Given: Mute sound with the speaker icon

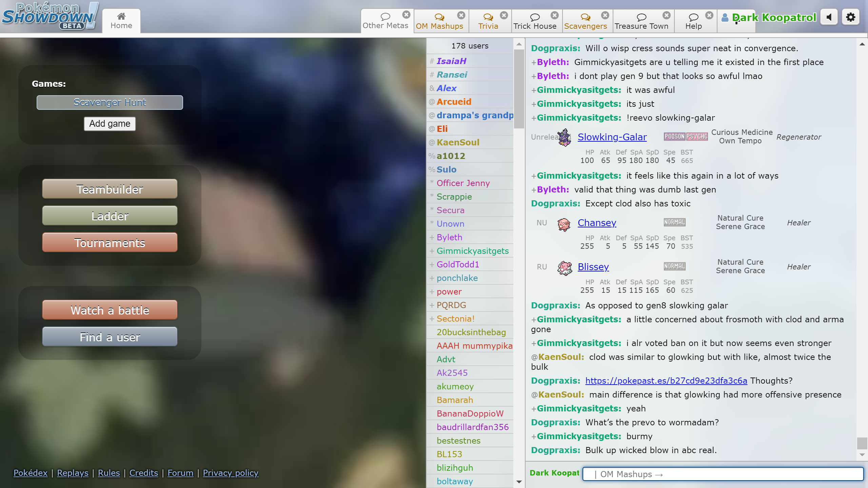Looking at the screenshot, I should pos(829,17).
